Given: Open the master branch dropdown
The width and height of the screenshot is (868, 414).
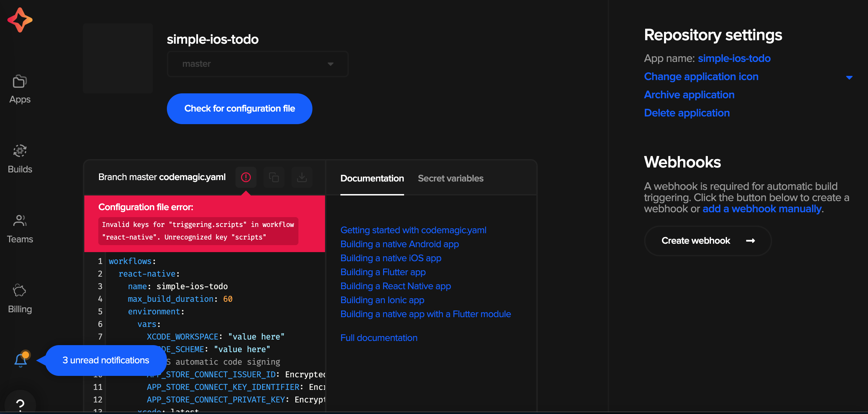Looking at the screenshot, I should (x=258, y=64).
